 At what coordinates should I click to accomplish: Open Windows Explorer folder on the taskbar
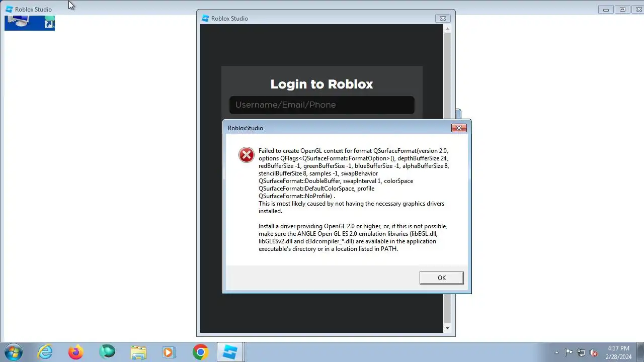pos(138,352)
